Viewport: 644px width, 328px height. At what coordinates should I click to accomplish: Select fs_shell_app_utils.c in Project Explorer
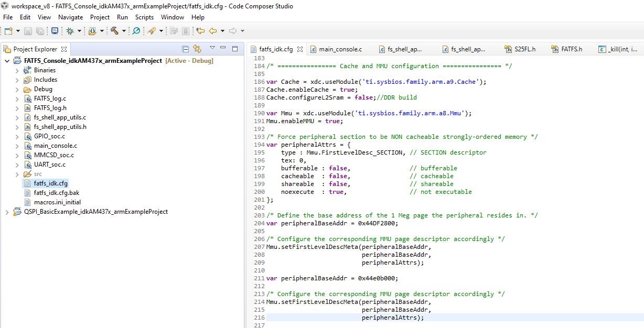(60, 117)
